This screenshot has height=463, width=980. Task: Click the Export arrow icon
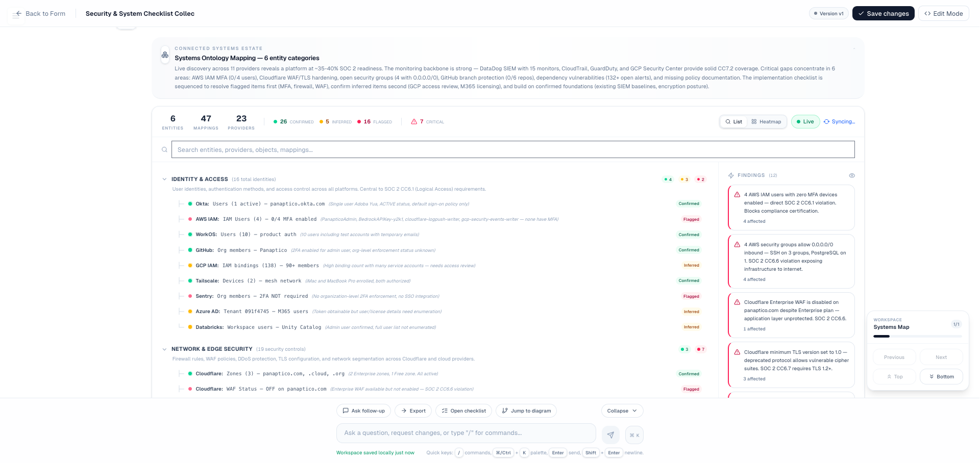(x=405, y=410)
